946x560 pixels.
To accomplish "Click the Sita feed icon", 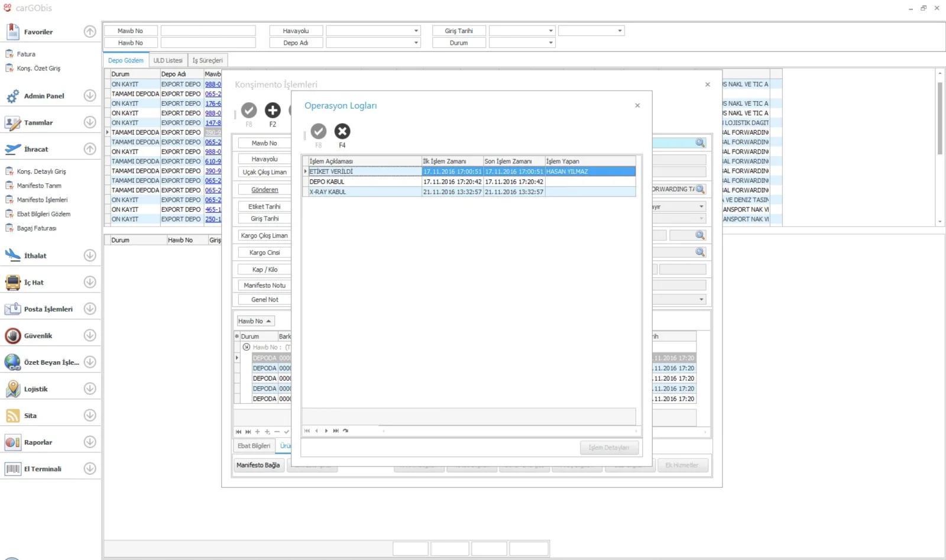I will [x=12, y=416].
